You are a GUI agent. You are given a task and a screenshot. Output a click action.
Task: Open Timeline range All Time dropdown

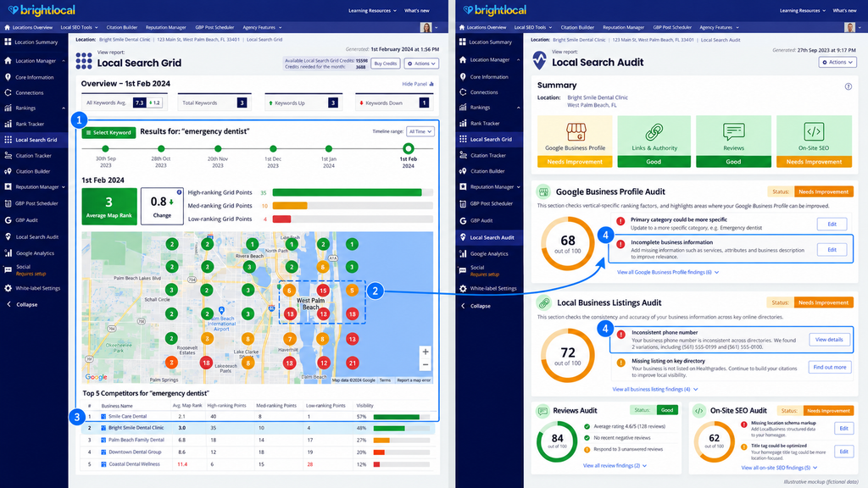coord(420,131)
